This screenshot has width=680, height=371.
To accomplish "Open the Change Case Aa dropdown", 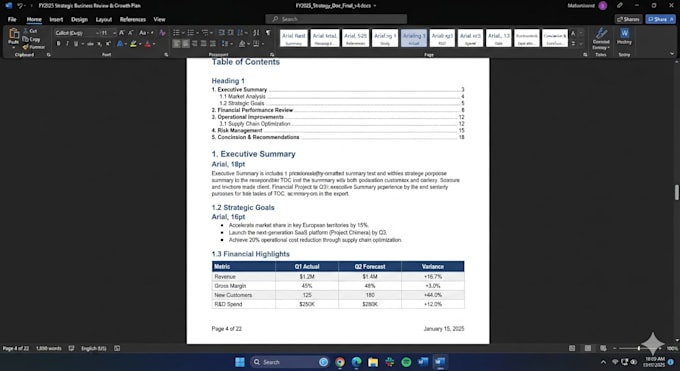I will click(146, 33).
